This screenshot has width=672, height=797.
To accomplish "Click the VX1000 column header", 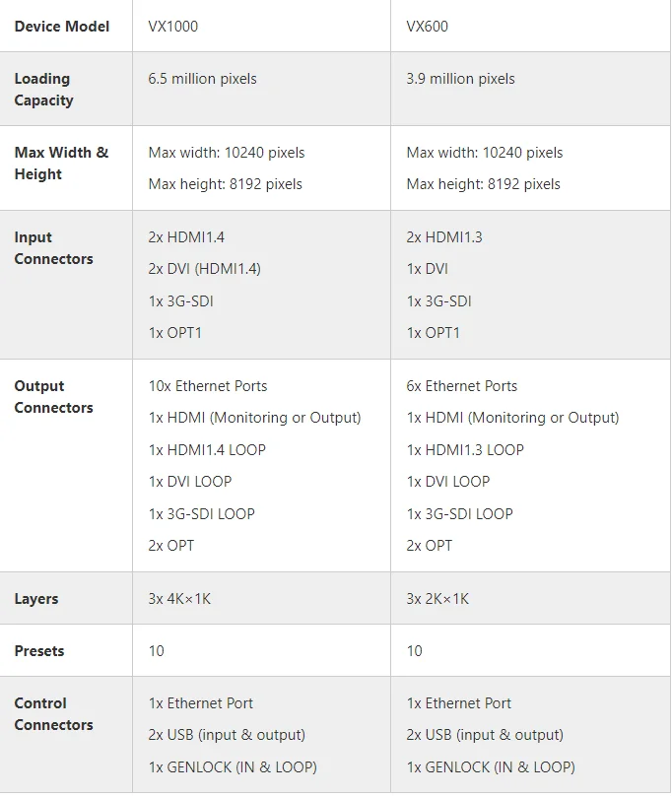I will pos(173,27).
